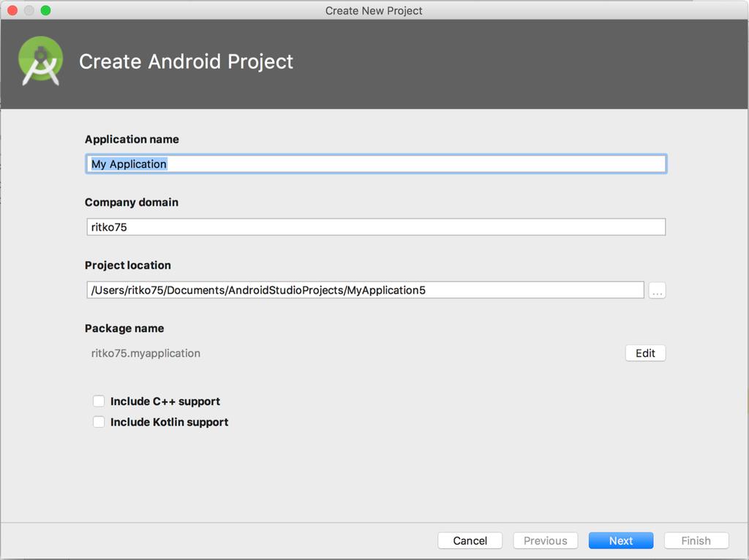The image size is (749, 560).
Task: Click the ritko75.myapplication package text
Action: tap(146, 353)
